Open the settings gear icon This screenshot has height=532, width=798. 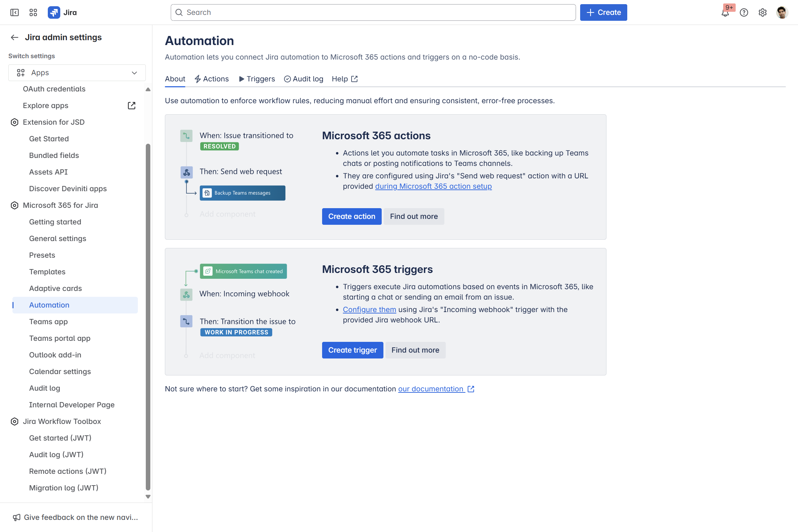tap(762, 12)
